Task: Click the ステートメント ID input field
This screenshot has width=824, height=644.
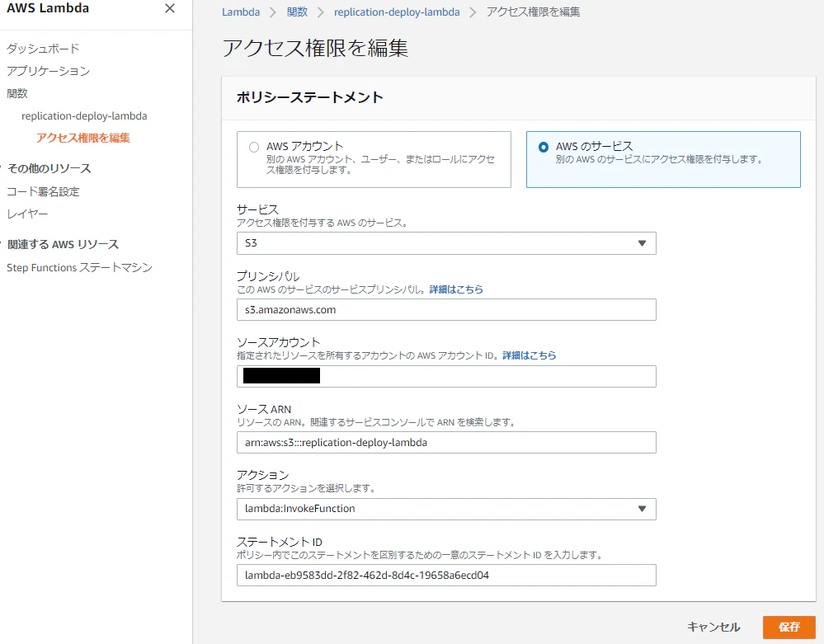Action: pyautogui.click(x=446, y=576)
